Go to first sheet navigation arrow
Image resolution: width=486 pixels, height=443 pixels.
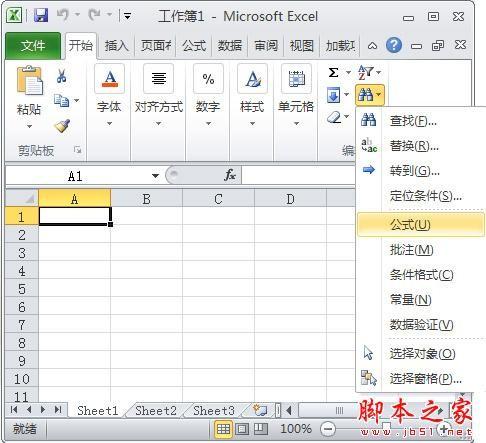click(14, 409)
